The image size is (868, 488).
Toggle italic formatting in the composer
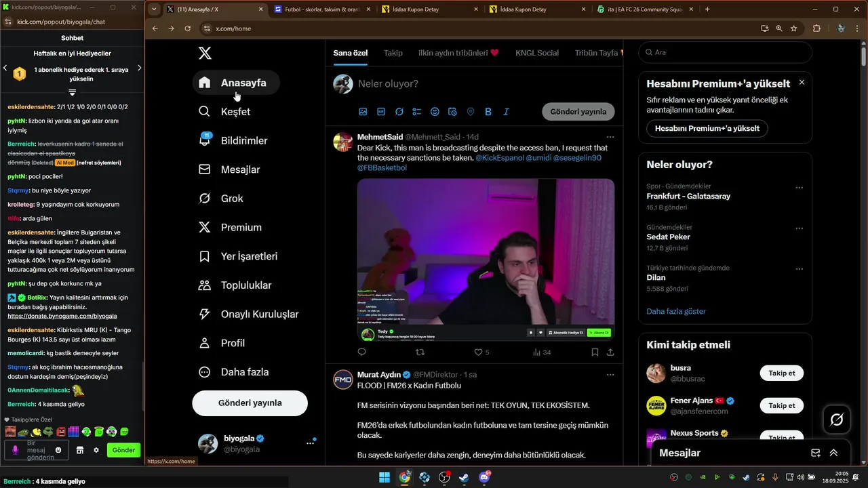point(506,112)
